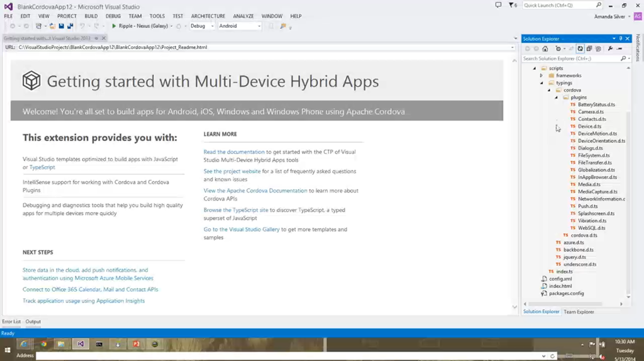The height and width of the screenshot is (361, 644).
Task: Click the notifications flag showing 6
Action: (x=513, y=5)
